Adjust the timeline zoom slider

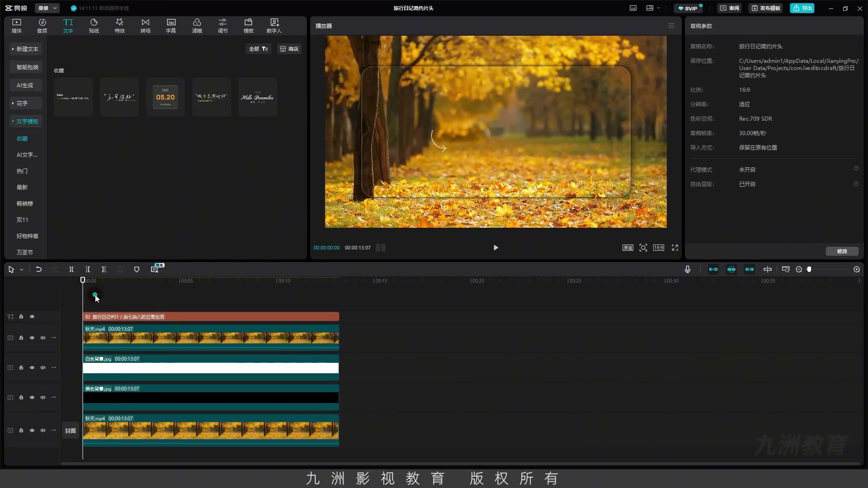coord(809,269)
